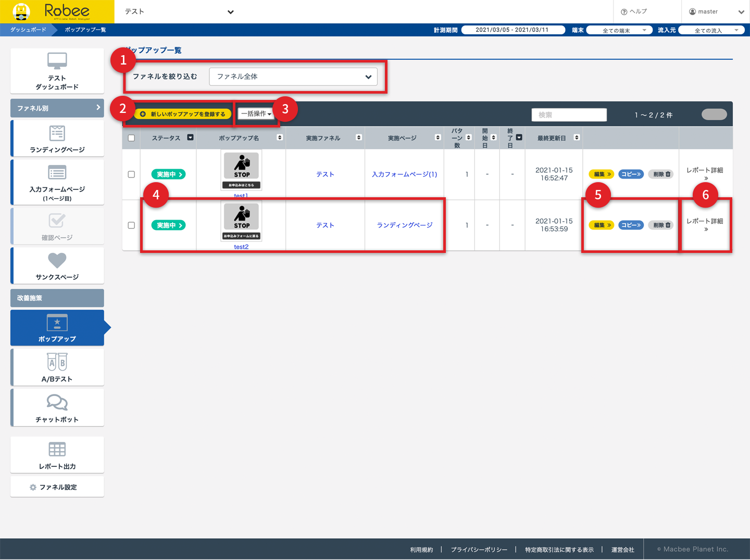Open the A/Bテスト flask icon
The image size is (750, 560).
point(57,362)
